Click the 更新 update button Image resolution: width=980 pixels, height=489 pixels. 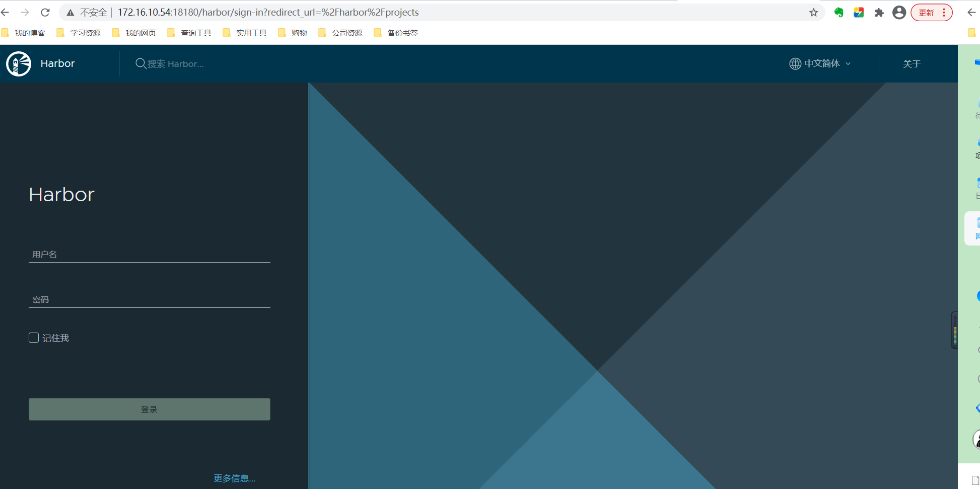(931, 13)
